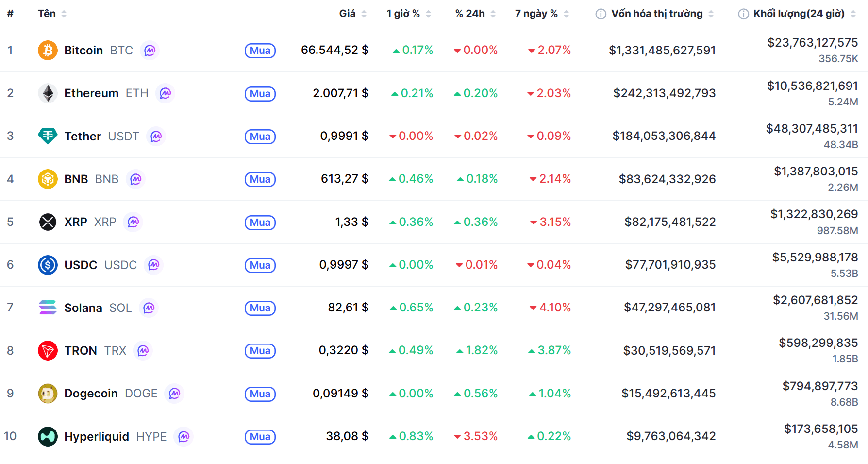
Task: Open the Ethereum name link
Action: (91, 93)
